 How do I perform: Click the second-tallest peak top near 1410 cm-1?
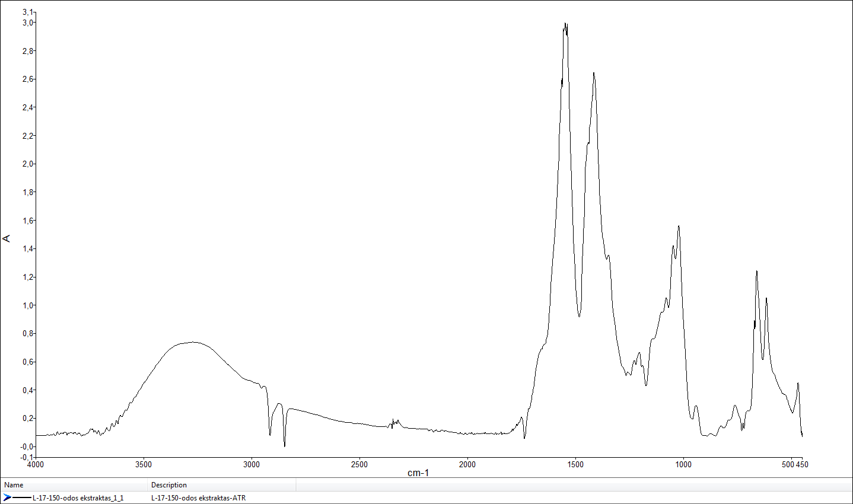[x=594, y=73]
